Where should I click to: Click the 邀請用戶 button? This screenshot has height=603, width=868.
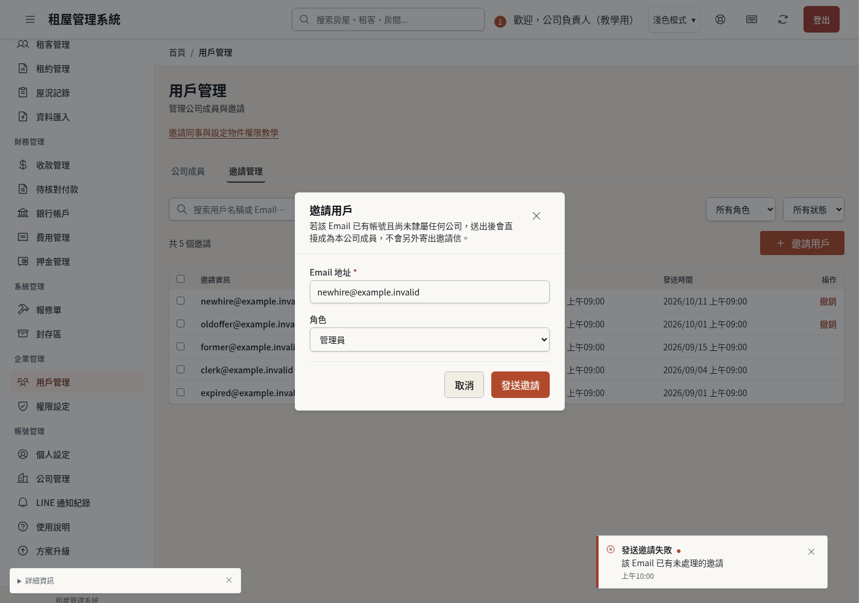tap(802, 243)
